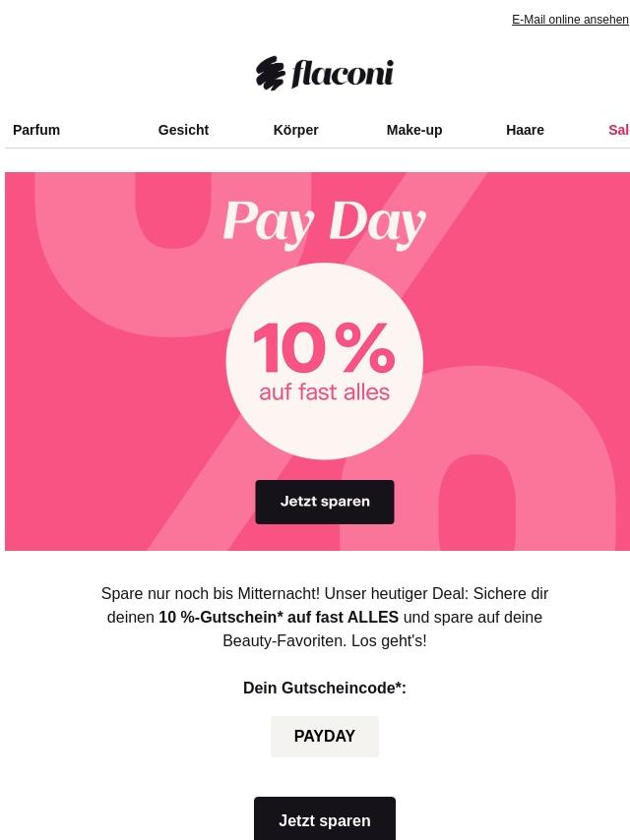Click the Dein Gutscheincode label
The height and width of the screenshot is (840, 630).
click(325, 688)
